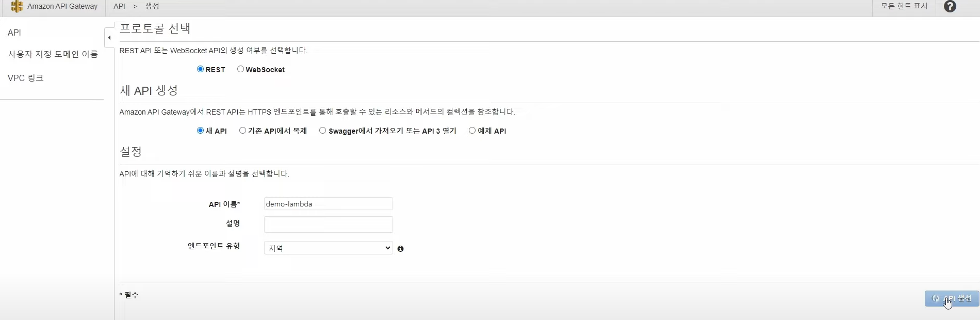Click the API 생성 button

[952, 298]
